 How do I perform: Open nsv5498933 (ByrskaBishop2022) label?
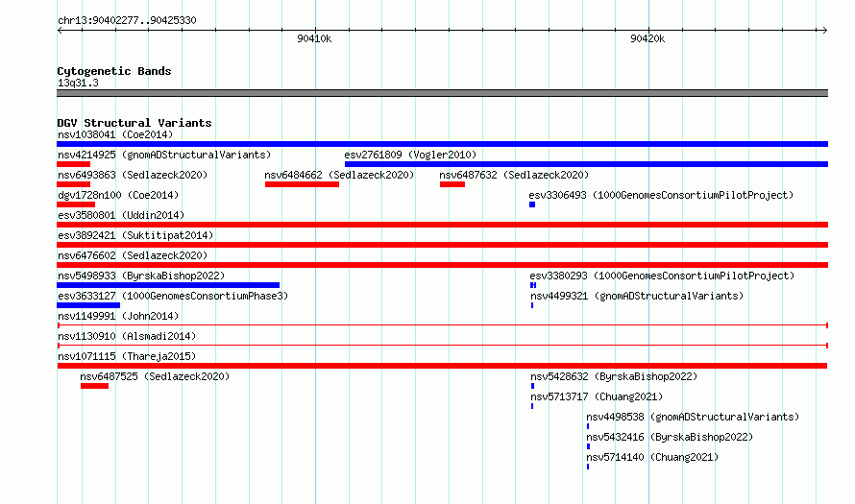click(x=141, y=276)
